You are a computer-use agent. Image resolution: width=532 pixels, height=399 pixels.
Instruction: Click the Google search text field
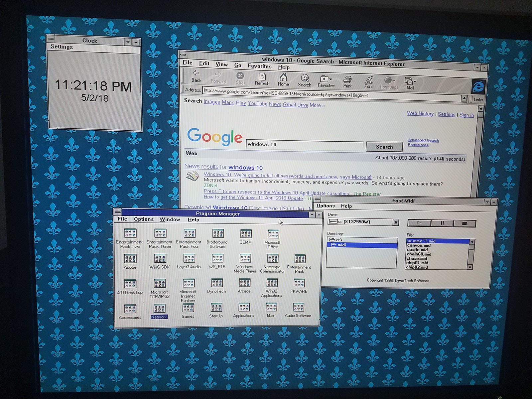point(305,145)
